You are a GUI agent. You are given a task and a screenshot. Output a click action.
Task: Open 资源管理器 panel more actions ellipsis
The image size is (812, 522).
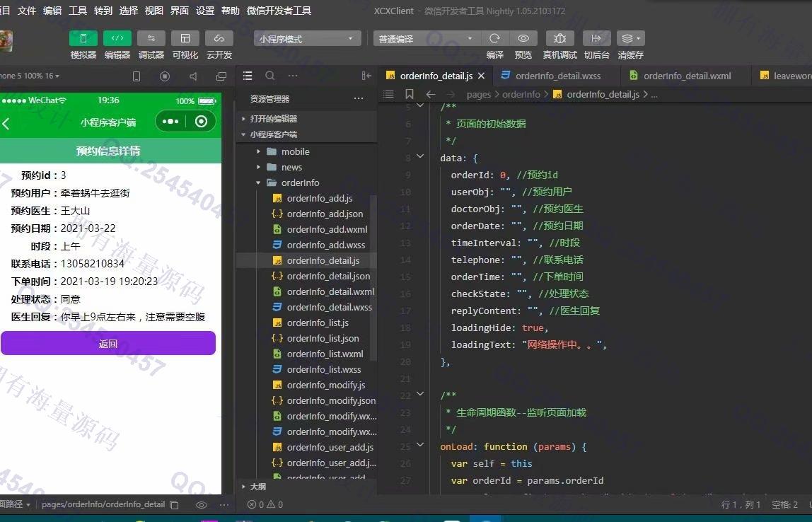pos(359,98)
